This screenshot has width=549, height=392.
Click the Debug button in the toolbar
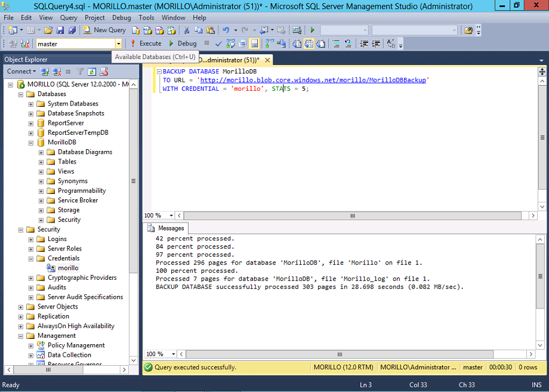pos(183,44)
